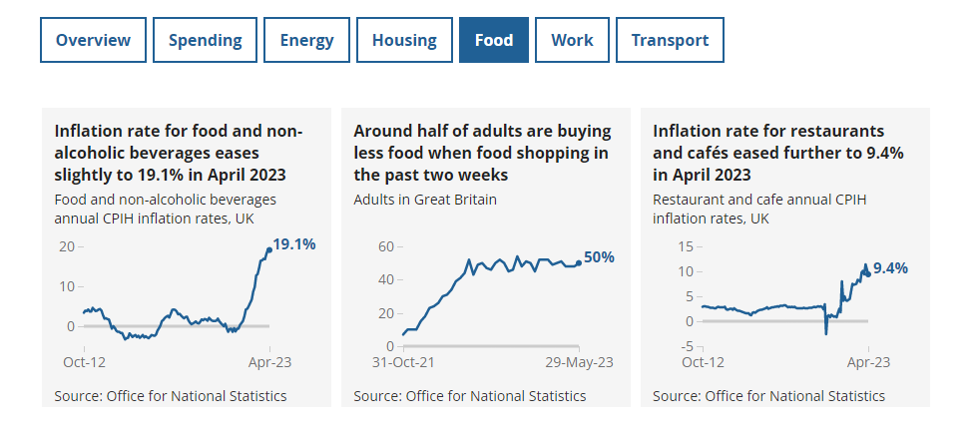Click the source text under the restaurants card
Screen dimensions: 980x440
[768, 396]
